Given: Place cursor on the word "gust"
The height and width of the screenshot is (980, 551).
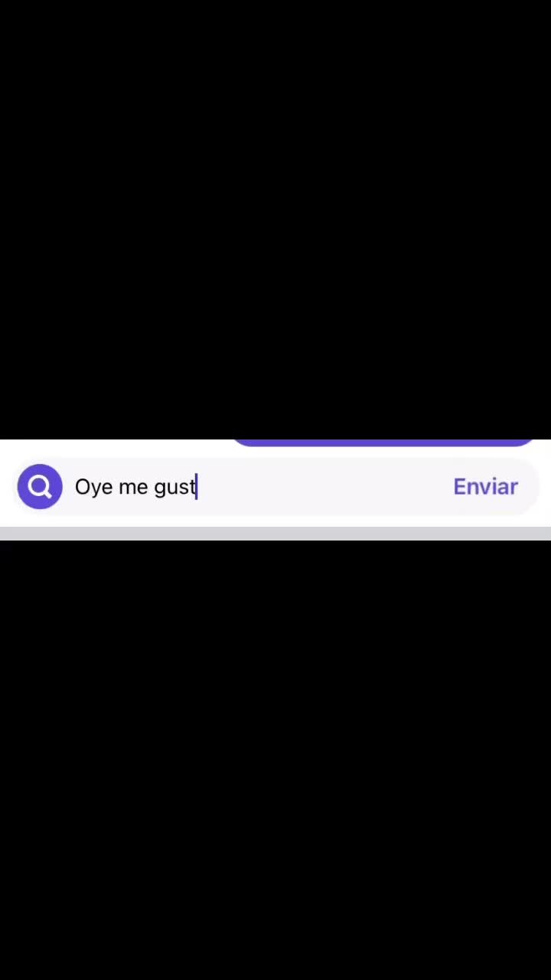Looking at the screenshot, I should click(x=175, y=488).
